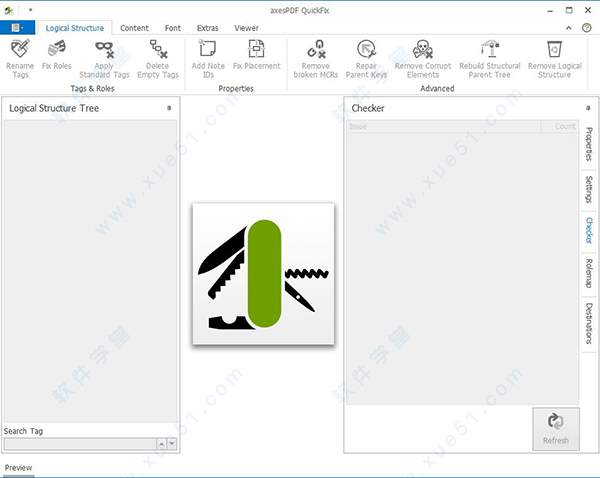Open the Rolemap side tab
This screenshot has height=478, width=600.
point(590,273)
